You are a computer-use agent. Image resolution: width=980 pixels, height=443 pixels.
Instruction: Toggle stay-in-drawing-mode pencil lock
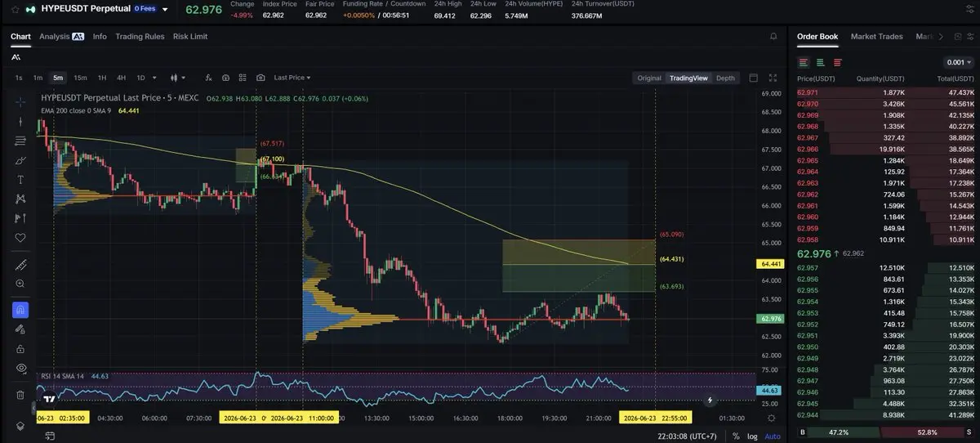[x=20, y=329]
